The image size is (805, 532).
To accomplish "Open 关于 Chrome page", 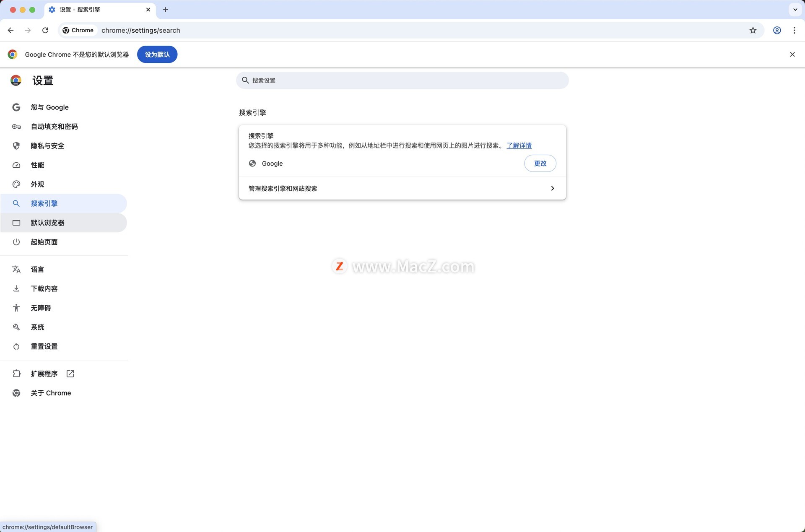I will click(64, 393).
